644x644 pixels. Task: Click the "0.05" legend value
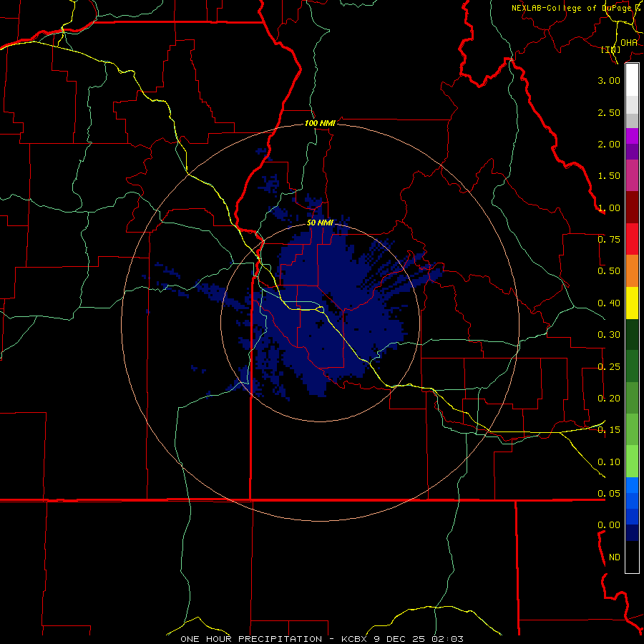(609, 493)
